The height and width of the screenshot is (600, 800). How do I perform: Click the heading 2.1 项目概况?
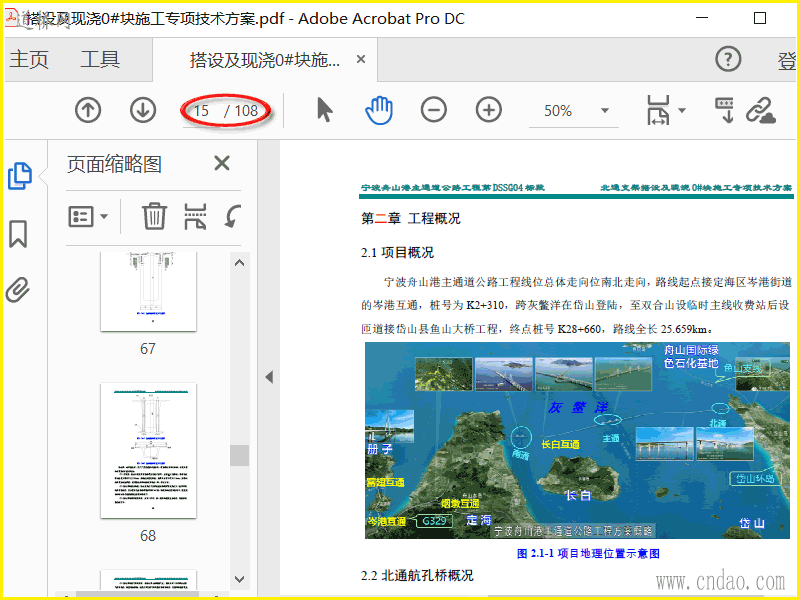tap(397, 253)
